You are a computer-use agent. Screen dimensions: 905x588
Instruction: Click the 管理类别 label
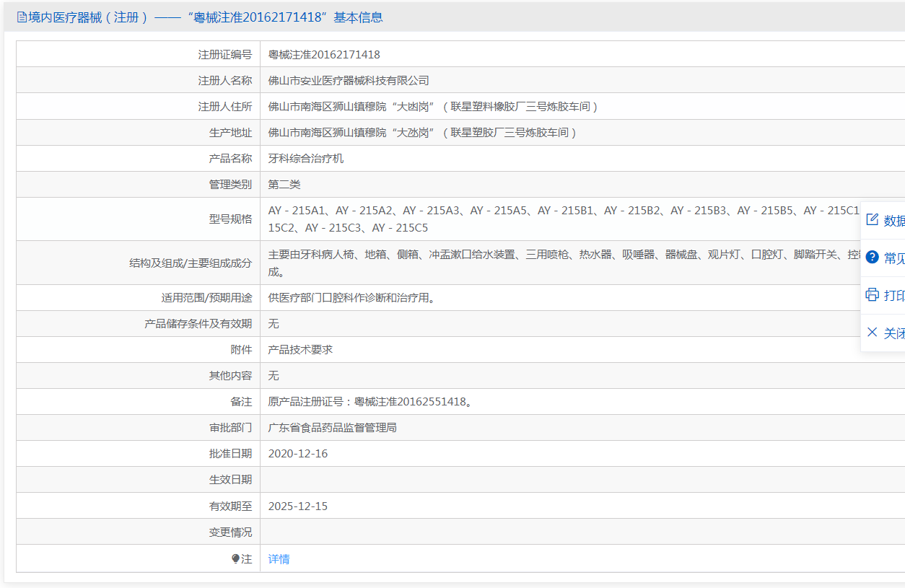point(231,184)
